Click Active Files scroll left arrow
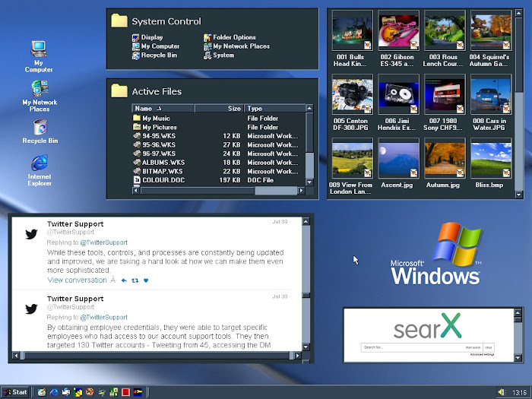The width and height of the screenshot is (532, 399). pos(136,190)
